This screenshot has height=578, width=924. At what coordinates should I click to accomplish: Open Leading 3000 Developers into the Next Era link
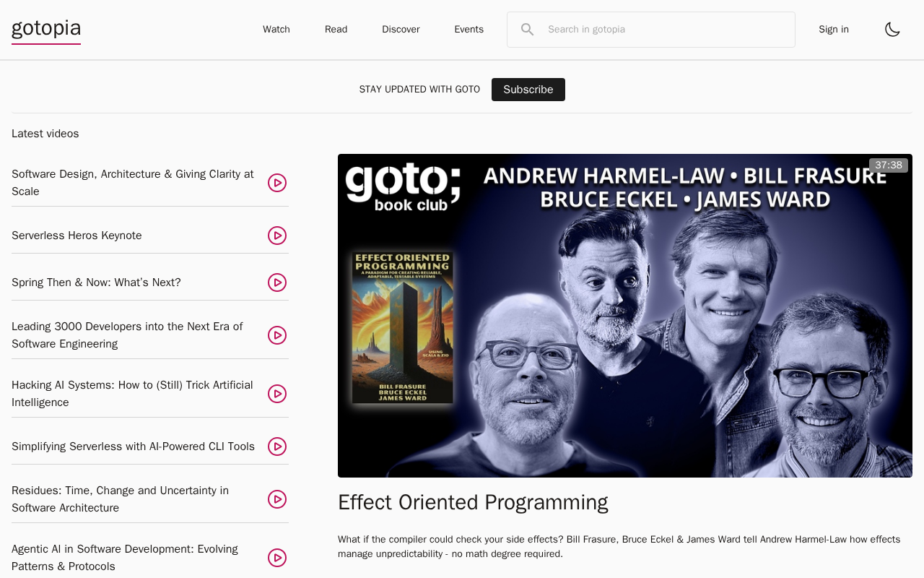click(127, 335)
